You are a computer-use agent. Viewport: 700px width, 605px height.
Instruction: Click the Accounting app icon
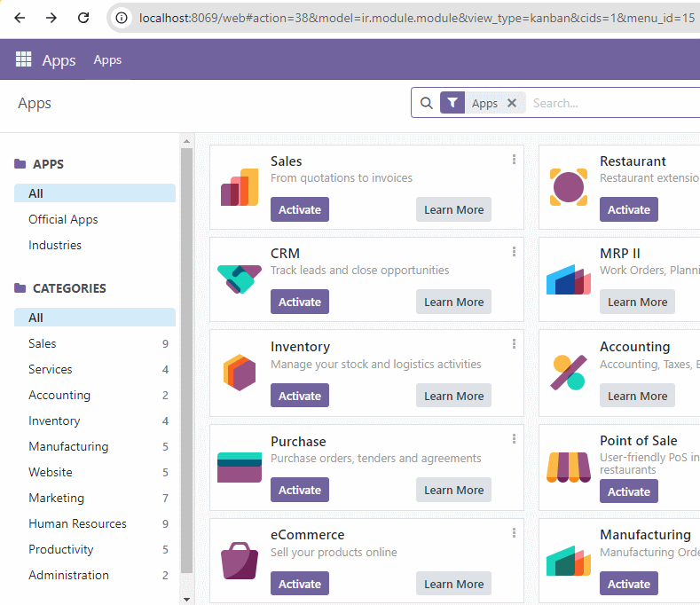pyautogui.click(x=568, y=373)
